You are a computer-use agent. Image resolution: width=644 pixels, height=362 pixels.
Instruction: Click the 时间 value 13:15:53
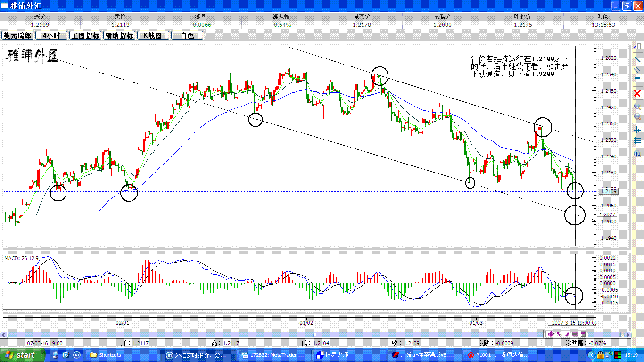603,25
